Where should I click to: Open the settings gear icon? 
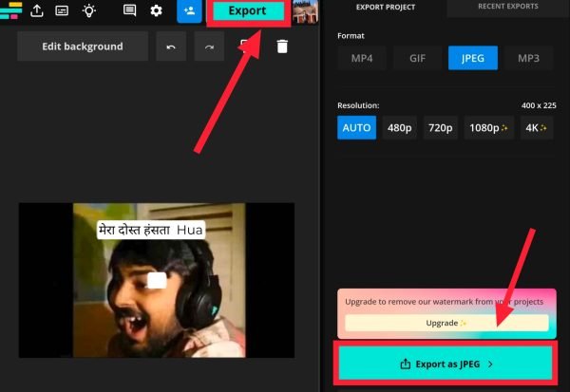point(157,11)
